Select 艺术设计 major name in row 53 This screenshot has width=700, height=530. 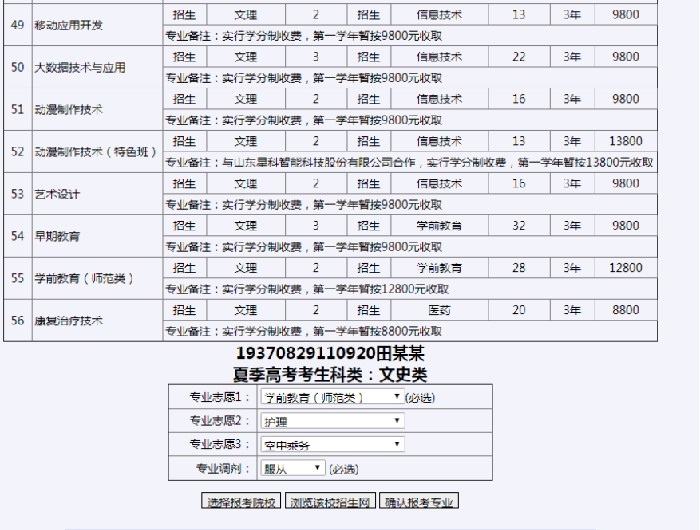pos(55,194)
